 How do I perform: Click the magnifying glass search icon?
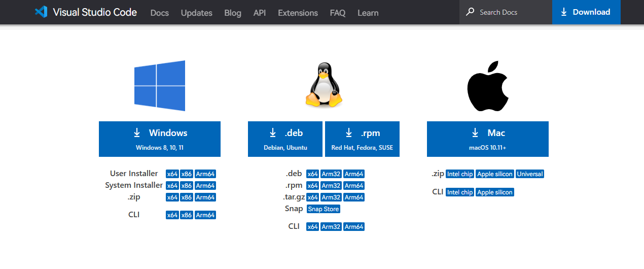471,12
